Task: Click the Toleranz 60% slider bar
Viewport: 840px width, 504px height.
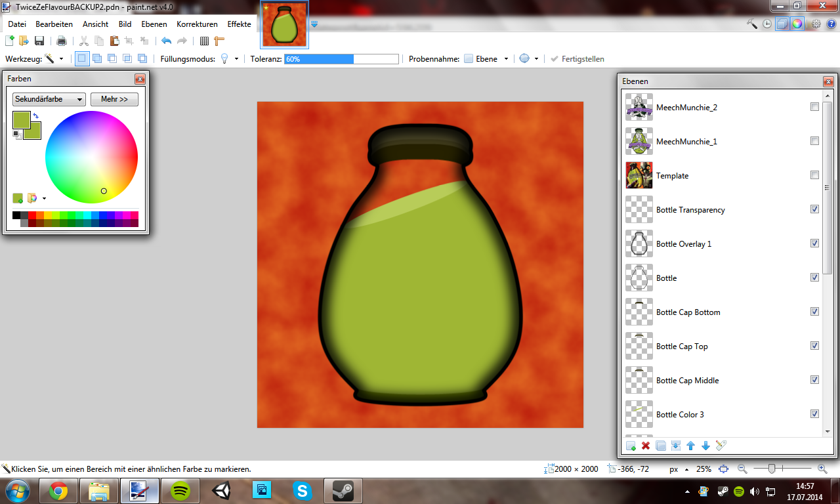Action: tap(341, 59)
